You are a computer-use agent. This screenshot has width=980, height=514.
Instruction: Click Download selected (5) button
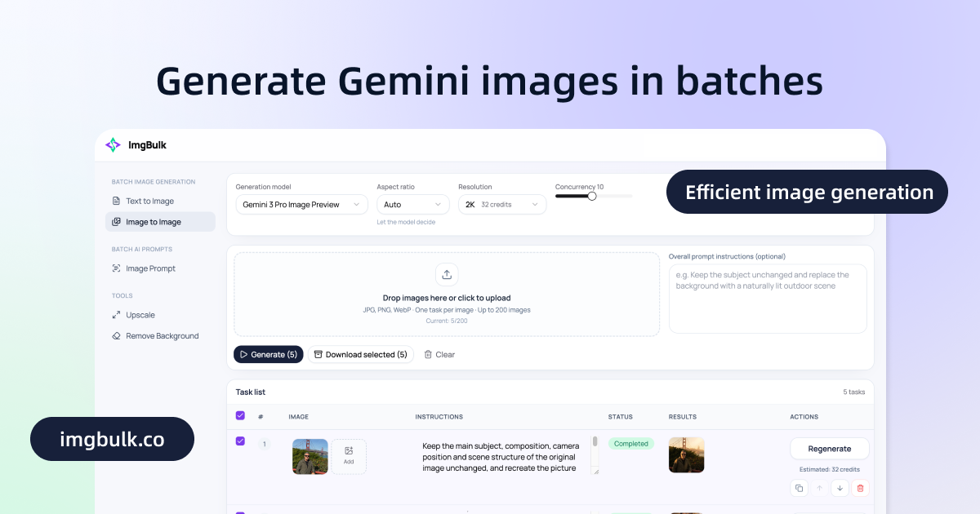(x=360, y=355)
